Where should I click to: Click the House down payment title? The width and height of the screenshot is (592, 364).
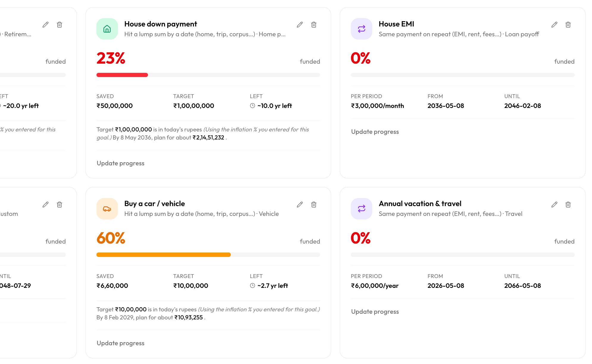coord(161,24)
